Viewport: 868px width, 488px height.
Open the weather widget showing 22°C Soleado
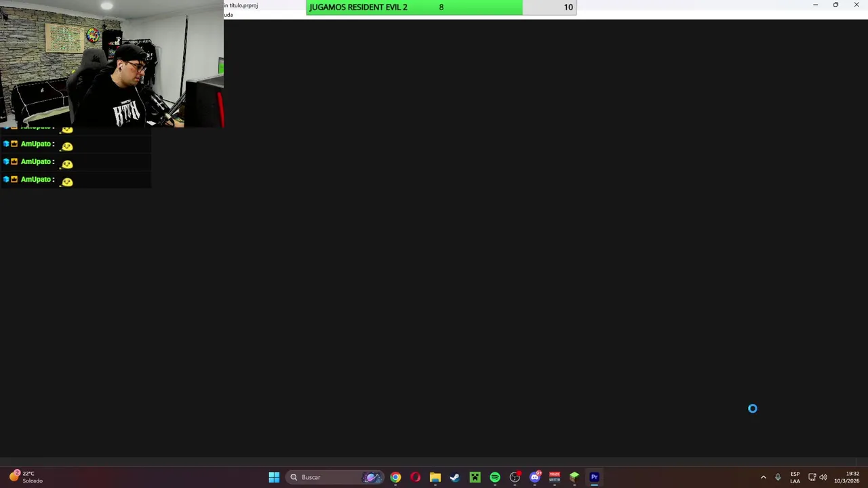[26, 477]
